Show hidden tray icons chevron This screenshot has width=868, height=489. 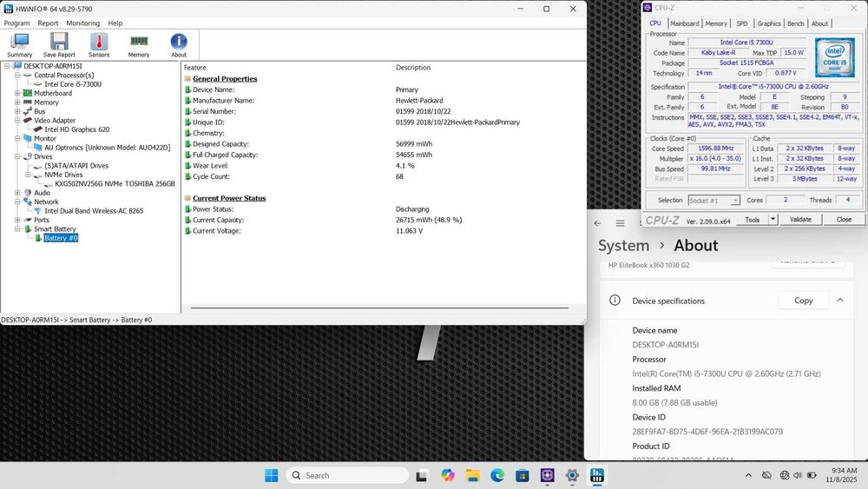point(748,475)
